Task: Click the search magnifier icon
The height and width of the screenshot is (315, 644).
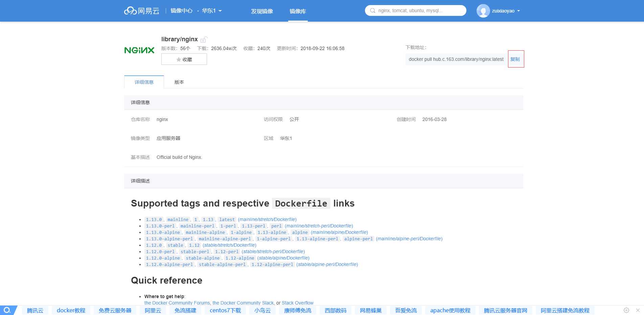Action: click(x=372, y=10)
